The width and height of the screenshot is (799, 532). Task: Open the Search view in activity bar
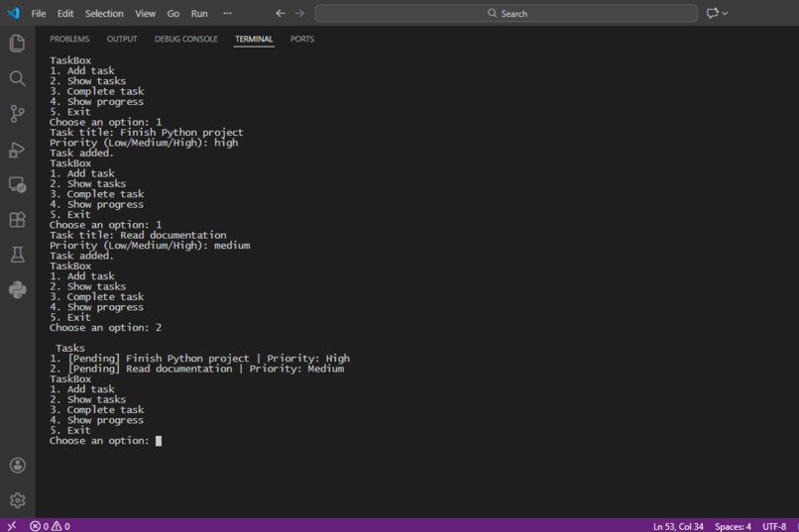point(17,78)
